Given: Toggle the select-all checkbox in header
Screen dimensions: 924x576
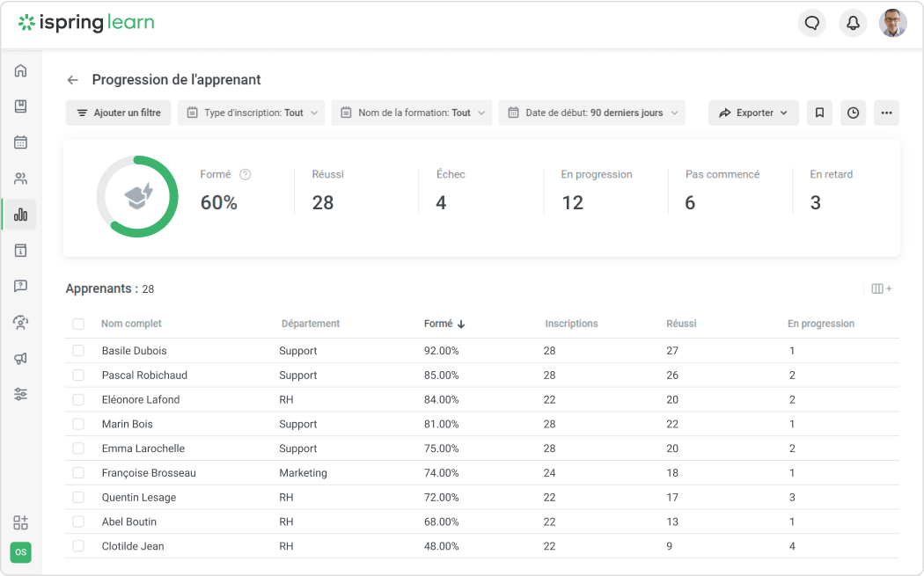Looking at the screenshot, I should click(x=78, y=324).
